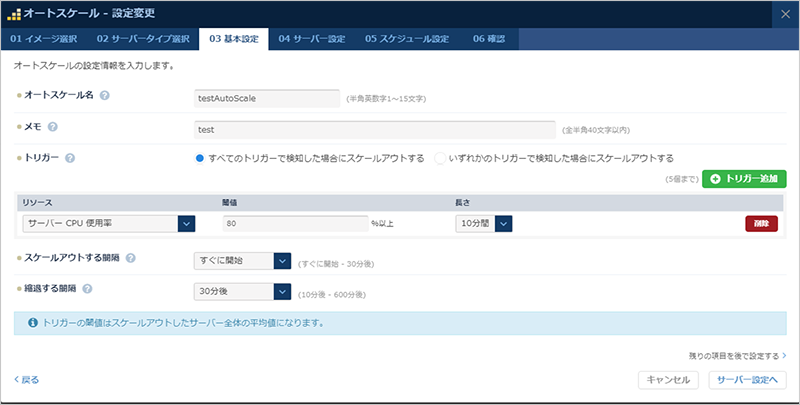Click the サーバー設定へ button
Screen dimensions: 800x405
[747, 380]
